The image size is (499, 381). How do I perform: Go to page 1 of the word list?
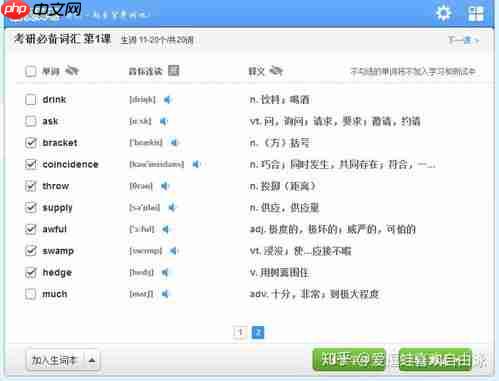(240, 332)
